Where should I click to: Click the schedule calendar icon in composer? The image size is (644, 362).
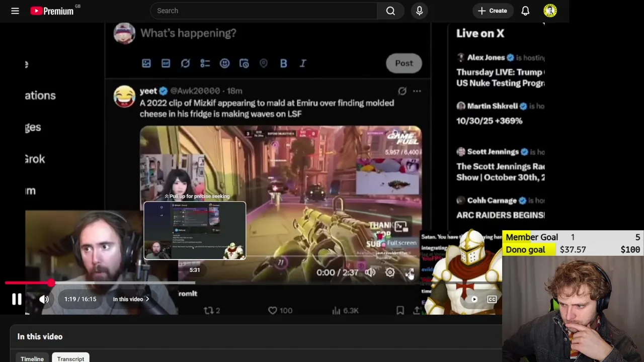244,63
